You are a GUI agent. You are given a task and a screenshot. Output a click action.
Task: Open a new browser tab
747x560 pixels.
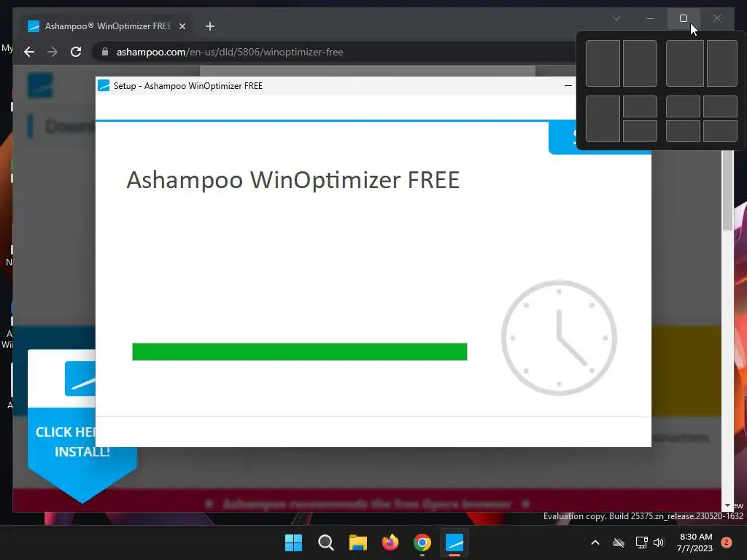point(209,26)
